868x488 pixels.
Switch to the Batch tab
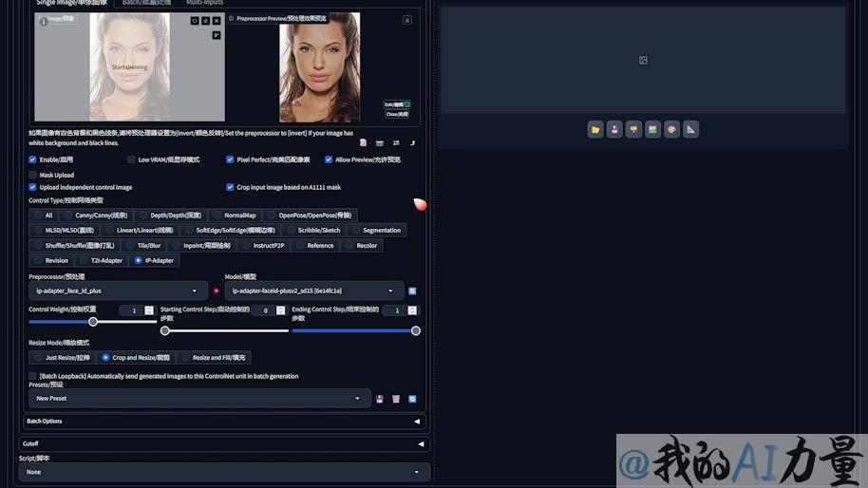coord(146,3)
